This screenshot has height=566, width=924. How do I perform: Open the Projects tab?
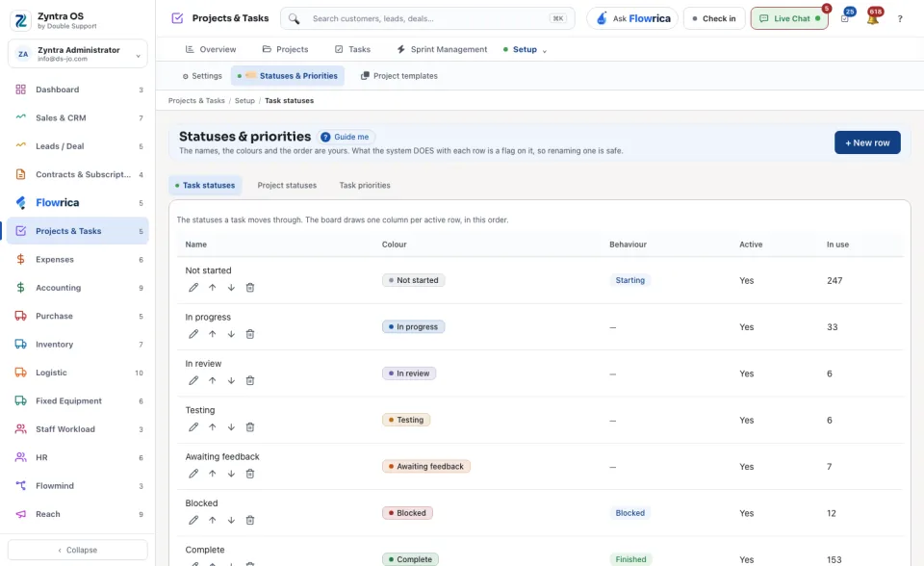[285, 49]
